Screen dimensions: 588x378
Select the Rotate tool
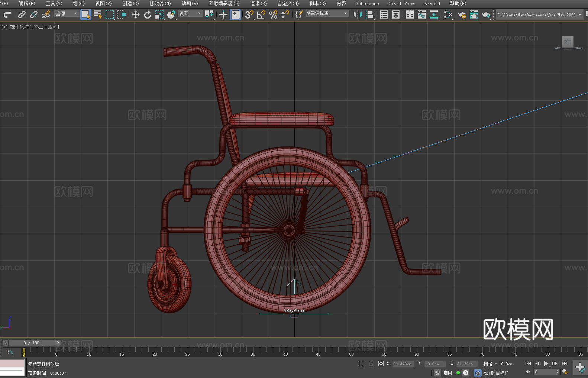[148, 14]
